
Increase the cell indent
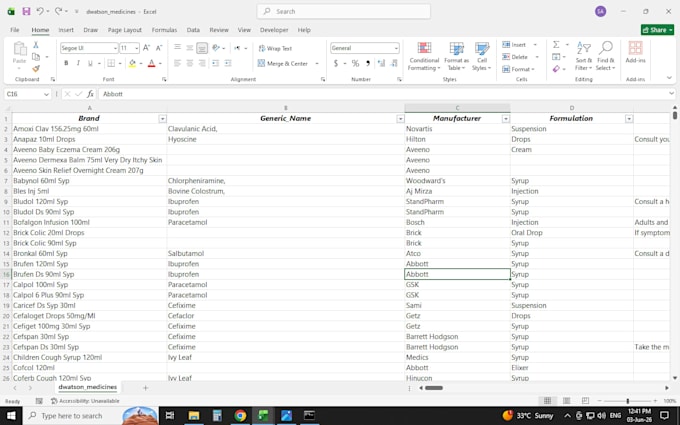(228, 63)
